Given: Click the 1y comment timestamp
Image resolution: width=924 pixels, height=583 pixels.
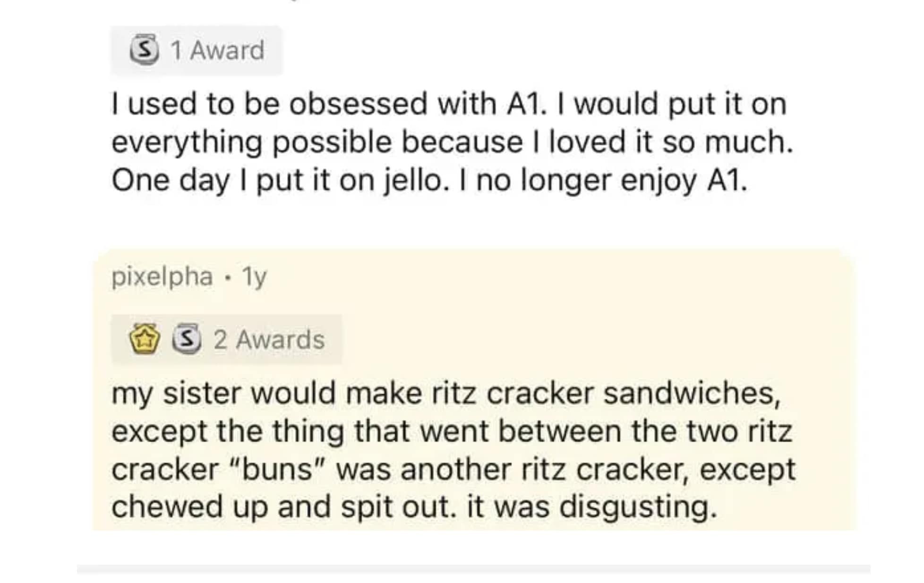Looking at the screenshot, I should click(x=254, y=277).
